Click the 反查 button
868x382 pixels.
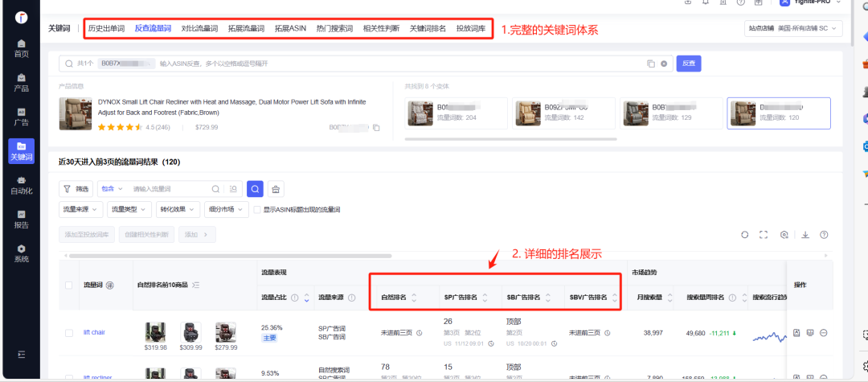(x=689, y=64)
